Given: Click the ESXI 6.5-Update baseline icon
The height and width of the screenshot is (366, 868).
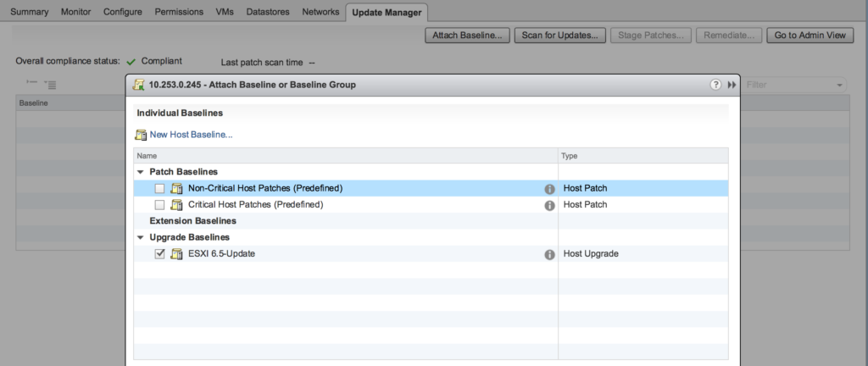Looking at the screenshot, I should pyautogui.click(x=176, y=254).
